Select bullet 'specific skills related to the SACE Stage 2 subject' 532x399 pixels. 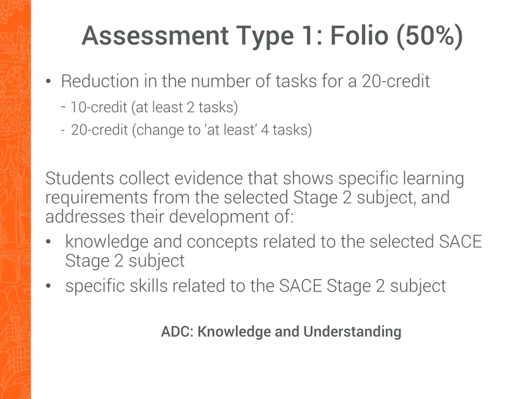tap(256, 286)
